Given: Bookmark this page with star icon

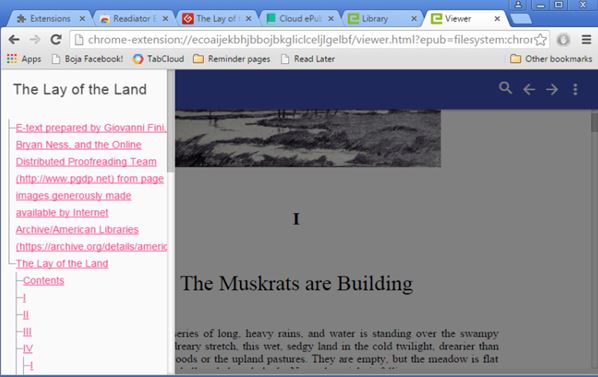Looking at the screenshot, I should pos(540,40).
